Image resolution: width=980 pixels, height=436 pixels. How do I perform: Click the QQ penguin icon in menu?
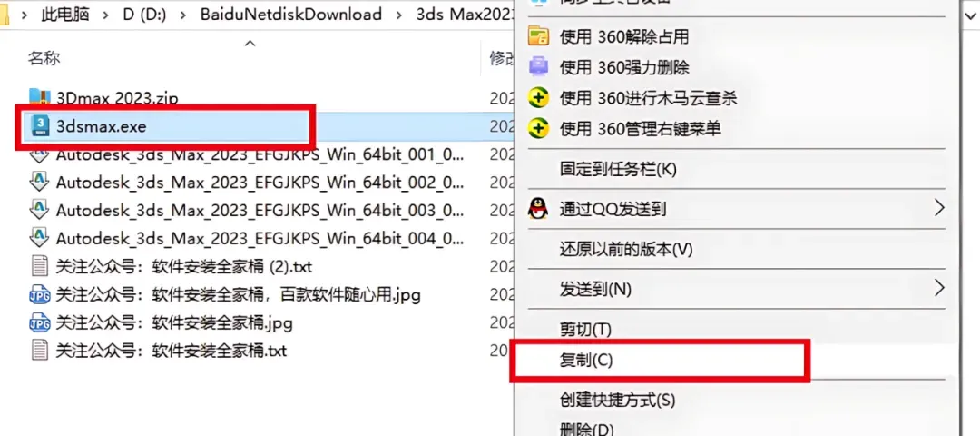538,208
